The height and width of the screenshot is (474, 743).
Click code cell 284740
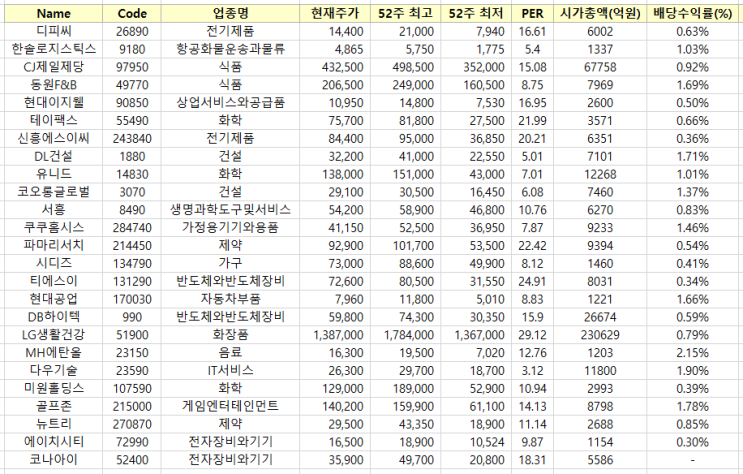pyautogui.click(x=132, y=228)
